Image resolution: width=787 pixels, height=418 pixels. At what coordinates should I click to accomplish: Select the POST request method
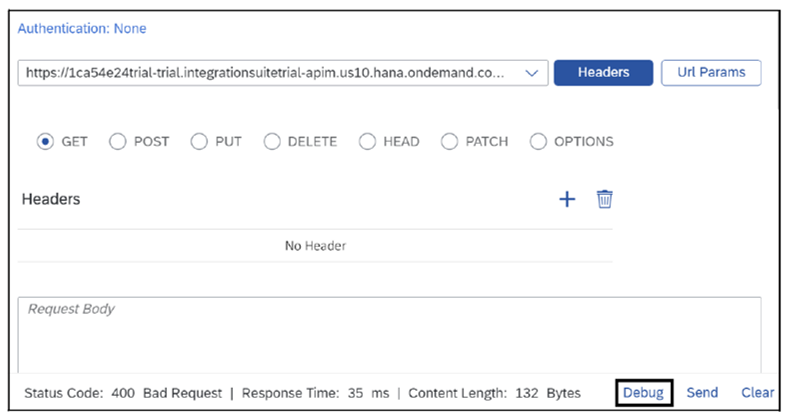coord(117,142)
